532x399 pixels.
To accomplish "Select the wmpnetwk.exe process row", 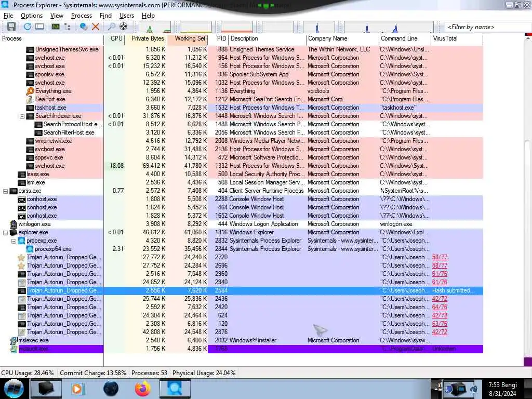I will click(x=242, y=141).
